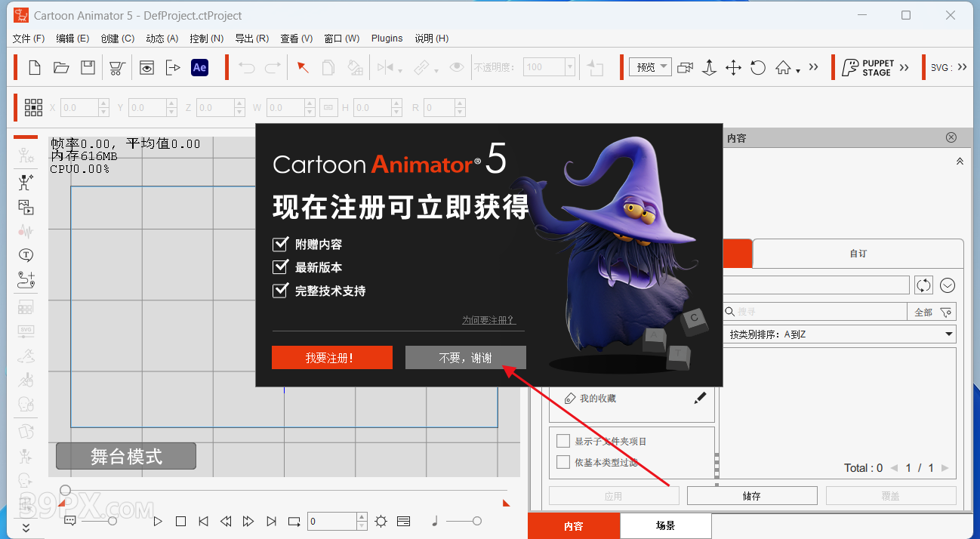Click the 为何要注册? link

click(x=488, y=320)
